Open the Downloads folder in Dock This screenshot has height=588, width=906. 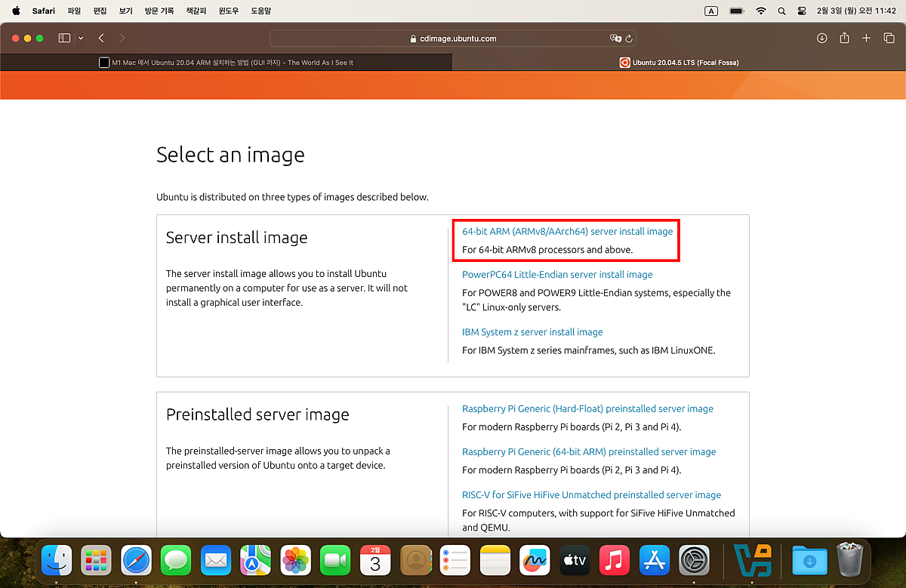(x=809, y=560)
